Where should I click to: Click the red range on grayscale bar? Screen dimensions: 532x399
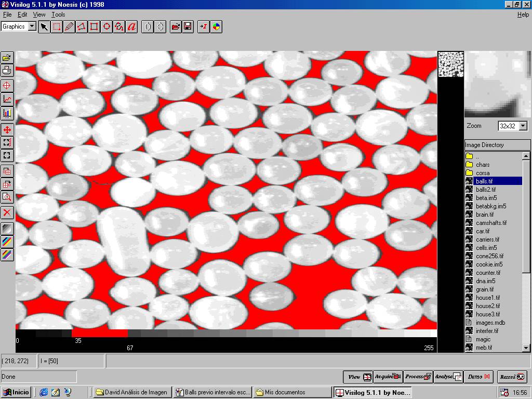coord(99,333)
